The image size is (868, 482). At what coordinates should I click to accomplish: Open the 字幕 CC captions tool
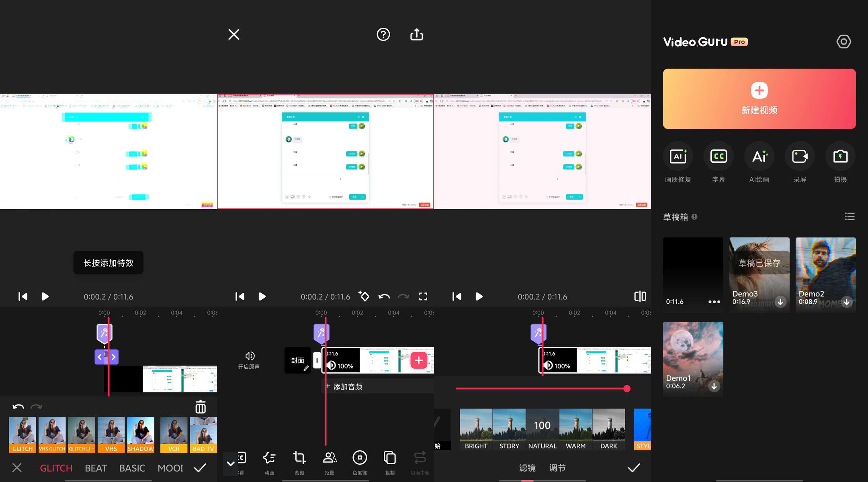[x=719, y=157]
